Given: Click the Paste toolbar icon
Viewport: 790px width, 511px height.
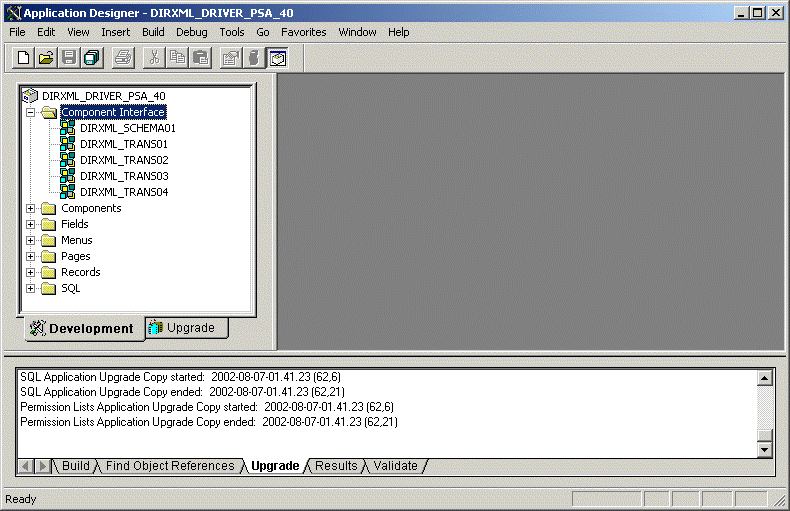Looking at the screenshot, I should coord(200,57).
